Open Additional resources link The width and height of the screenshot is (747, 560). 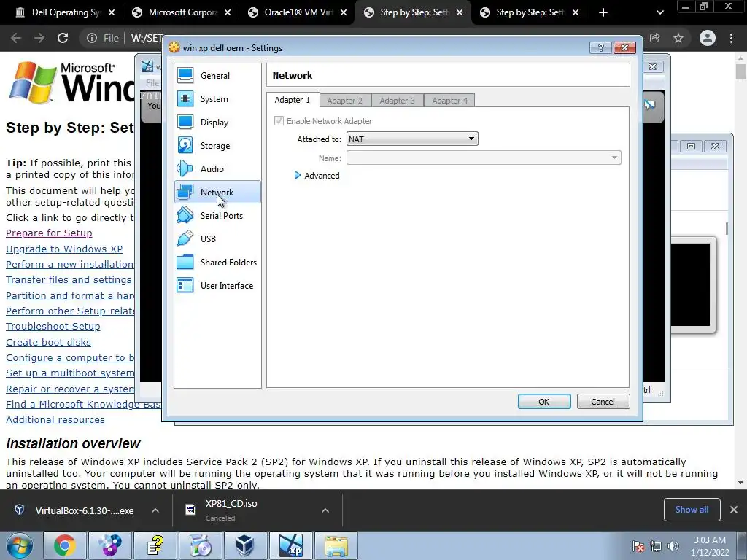click(x=55, y=419)
